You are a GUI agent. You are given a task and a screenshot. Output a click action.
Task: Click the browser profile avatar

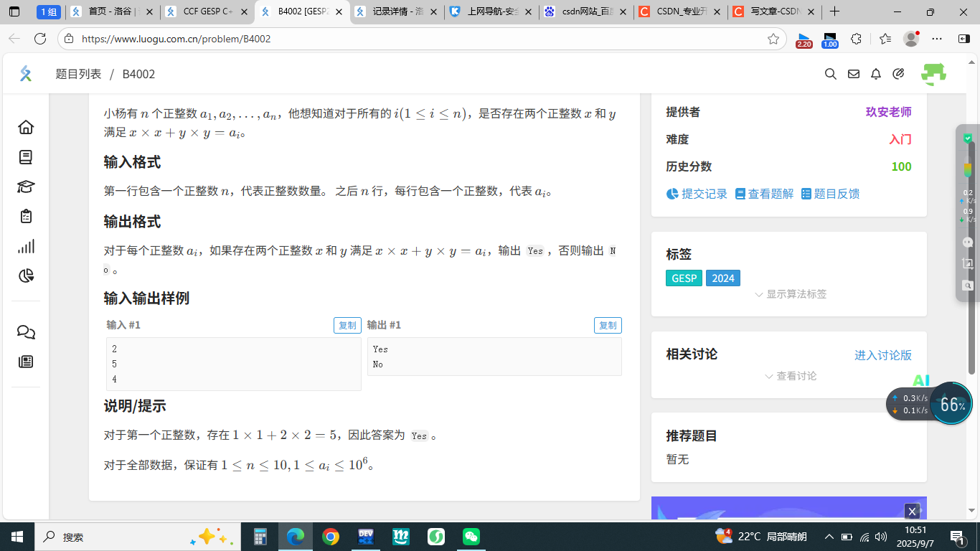point(911,39)
